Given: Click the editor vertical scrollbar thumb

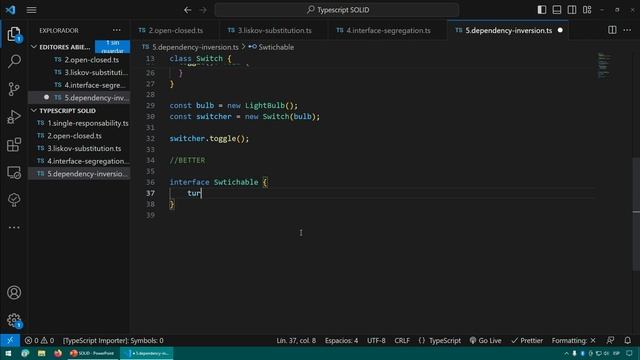Looking at the screenshot, I should click(636, 213).
